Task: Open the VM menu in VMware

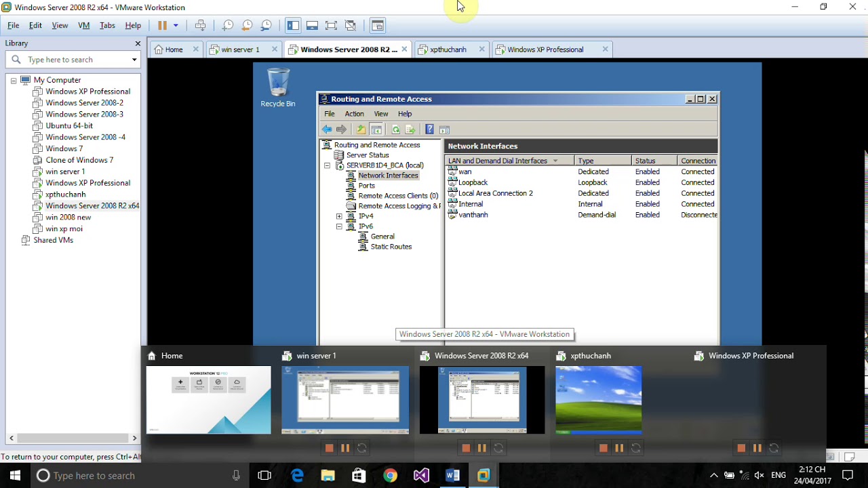Action: (x=84, y=26)
